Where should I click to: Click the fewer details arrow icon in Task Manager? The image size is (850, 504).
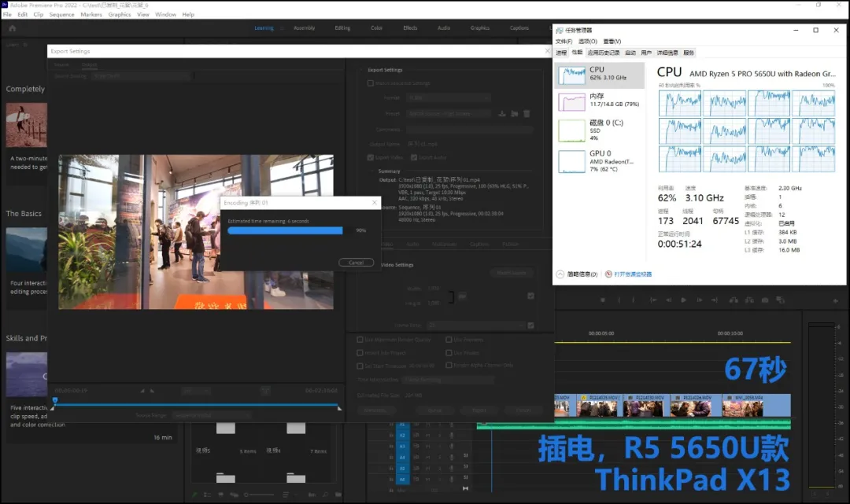tap(560, 274)
